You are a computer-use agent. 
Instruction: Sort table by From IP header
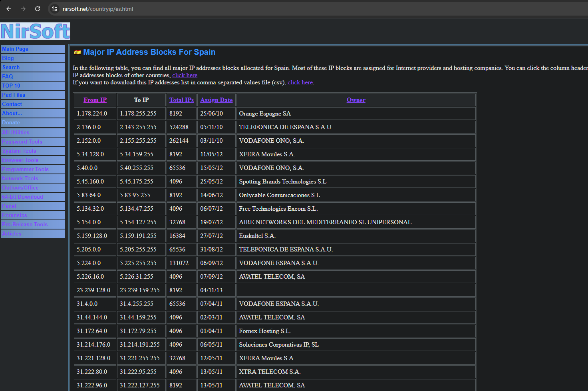tap(95, 100)
